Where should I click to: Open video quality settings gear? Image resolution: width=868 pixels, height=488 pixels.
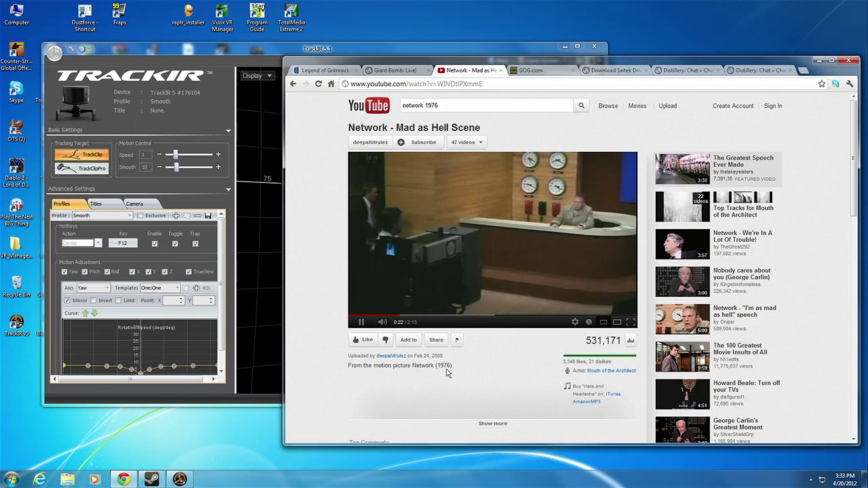(x=575, y=323)
